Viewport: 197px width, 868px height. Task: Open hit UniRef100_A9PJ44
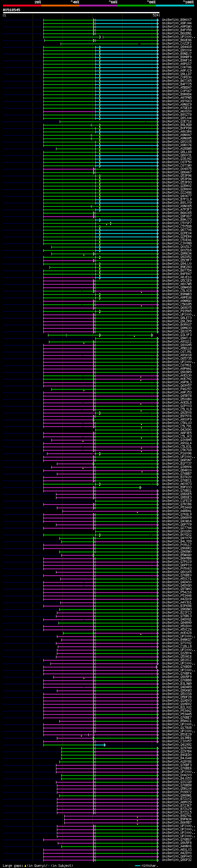point(177,23)
